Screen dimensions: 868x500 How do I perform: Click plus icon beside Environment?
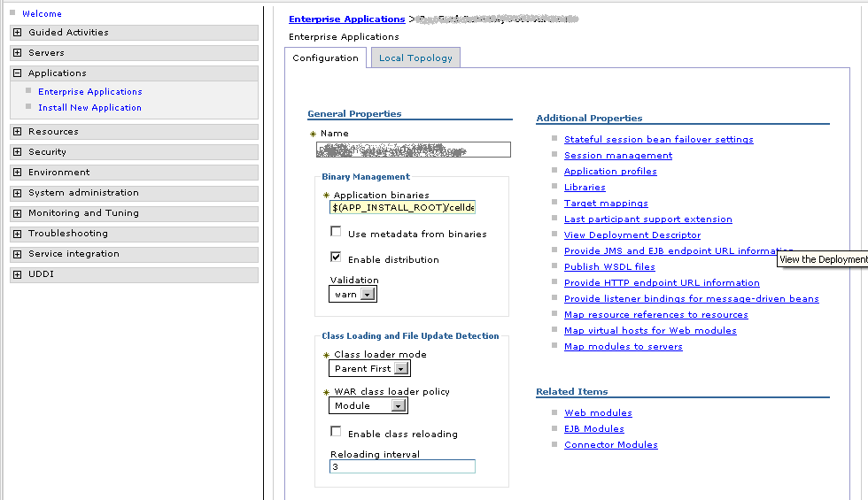tap(18, 173)
